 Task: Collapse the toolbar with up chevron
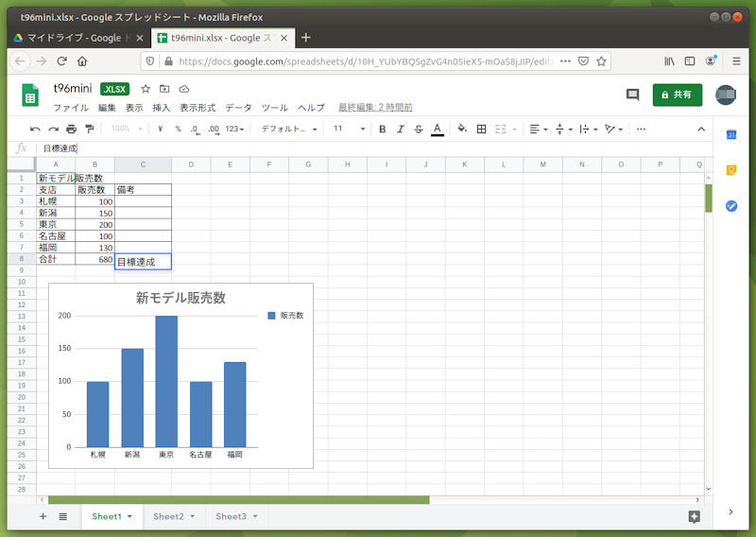pyautogui.click(x=701, y=129)
